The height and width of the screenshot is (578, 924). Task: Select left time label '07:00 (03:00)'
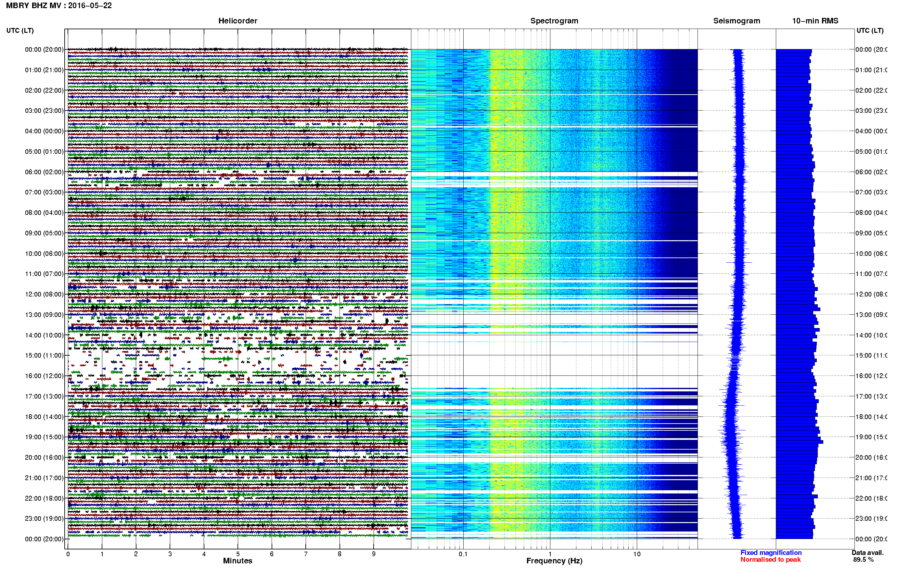tap(44, 192)
